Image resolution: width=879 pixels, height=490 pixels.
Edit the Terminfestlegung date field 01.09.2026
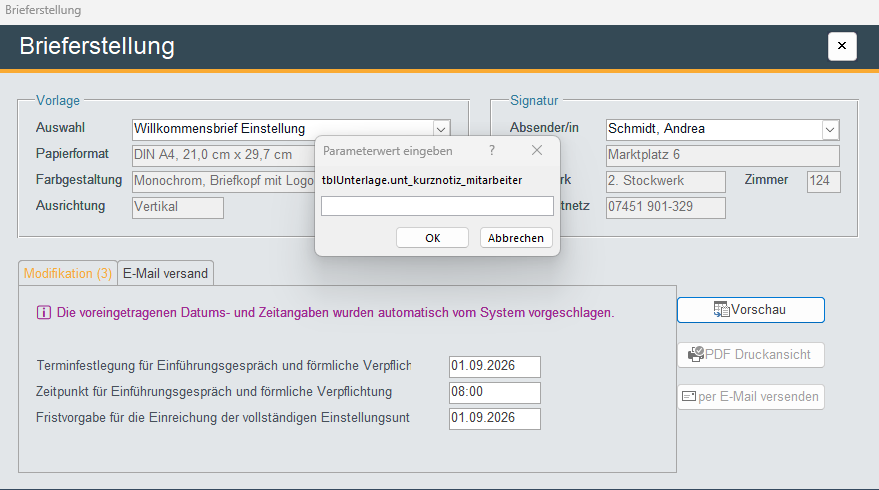pos(494,366)
